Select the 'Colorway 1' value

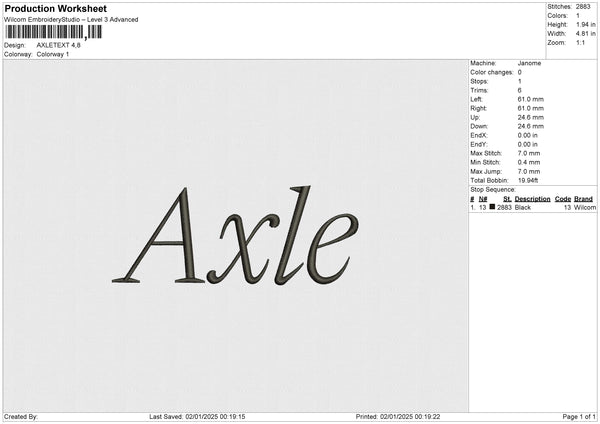53,54
